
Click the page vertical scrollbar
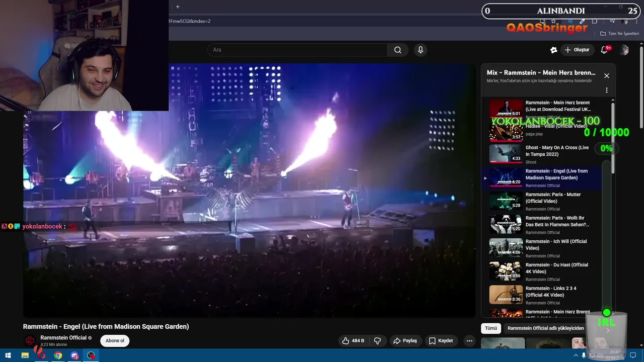641,88
